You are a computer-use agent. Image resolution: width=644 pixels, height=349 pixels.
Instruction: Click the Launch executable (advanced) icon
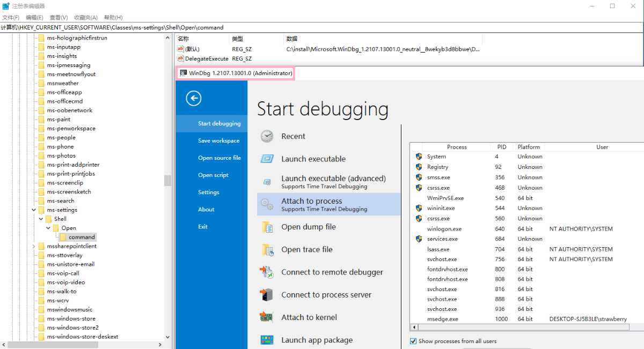[x=267, y=182]
